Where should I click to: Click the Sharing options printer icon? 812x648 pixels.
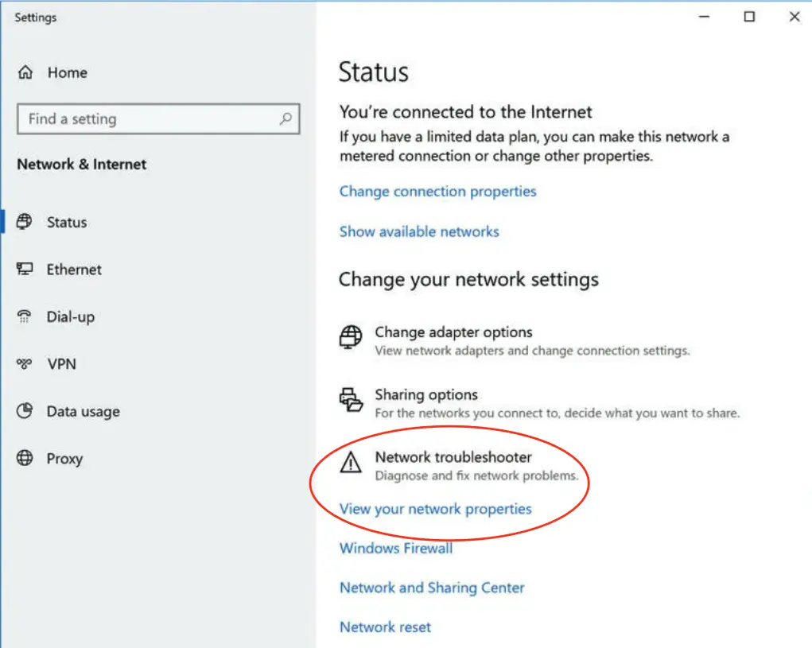click(351, 400)
